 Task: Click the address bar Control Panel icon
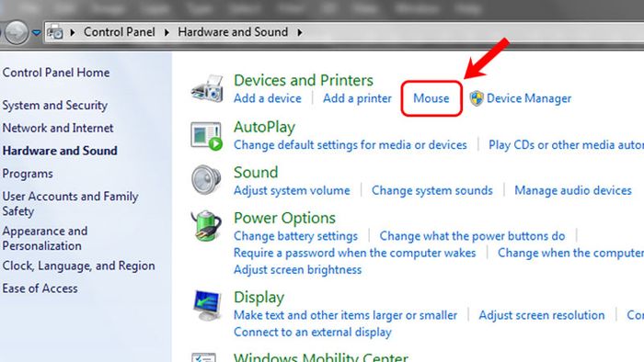click(55, 32)
